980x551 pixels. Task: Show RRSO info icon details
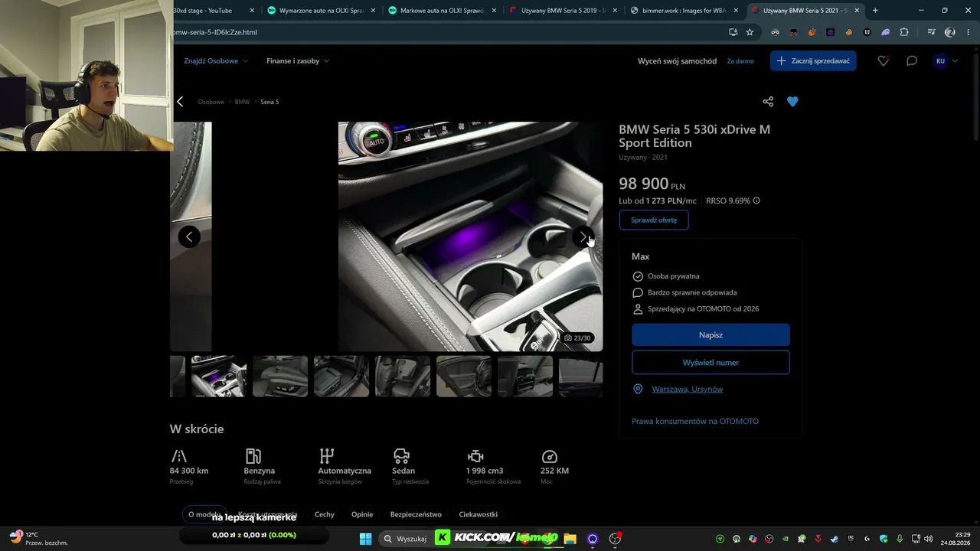(756, 201)
